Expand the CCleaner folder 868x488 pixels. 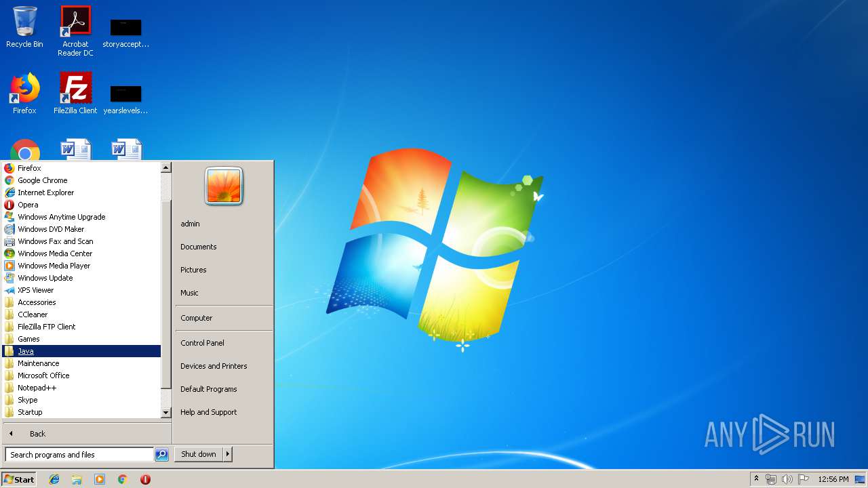81,314
